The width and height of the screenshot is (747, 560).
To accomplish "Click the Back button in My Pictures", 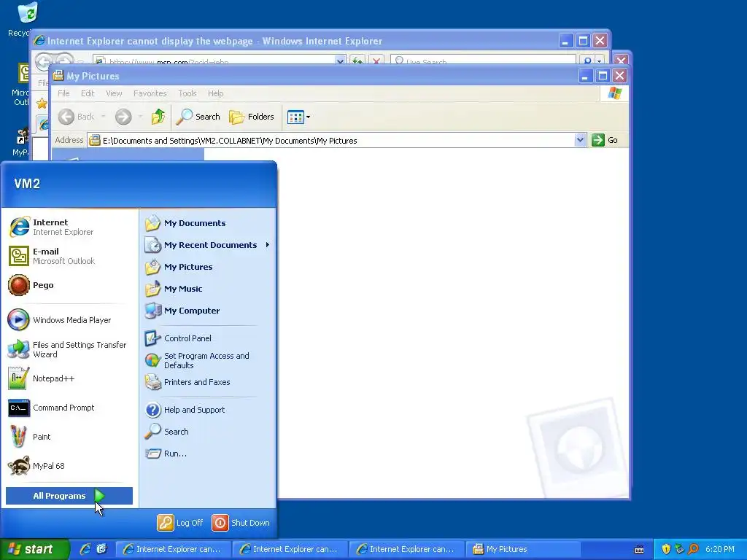I will (76, 117).
